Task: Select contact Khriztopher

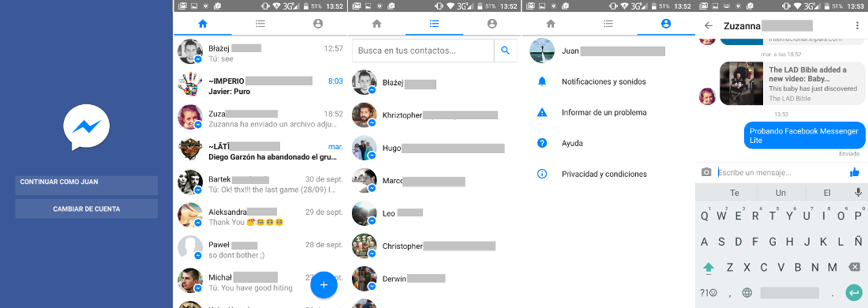Action: 435,115
